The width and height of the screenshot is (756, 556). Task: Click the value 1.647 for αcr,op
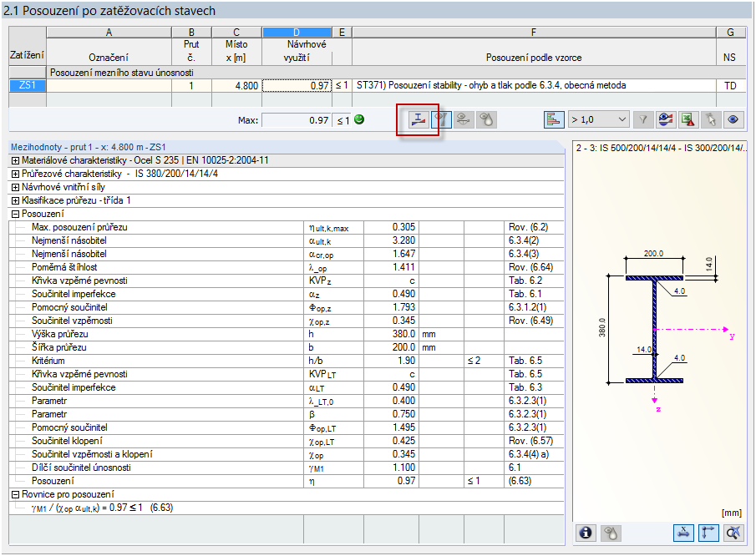pyautogui.click(x=403, y=254)
